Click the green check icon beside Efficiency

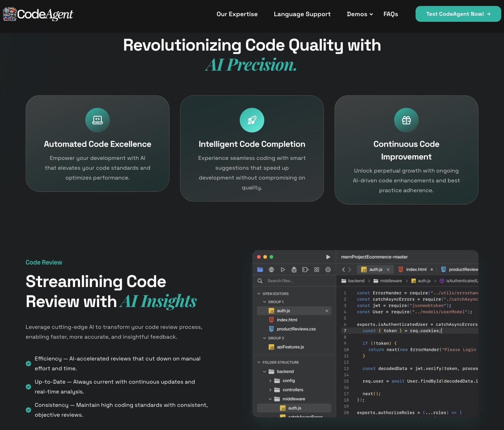(x=28, y=364)
